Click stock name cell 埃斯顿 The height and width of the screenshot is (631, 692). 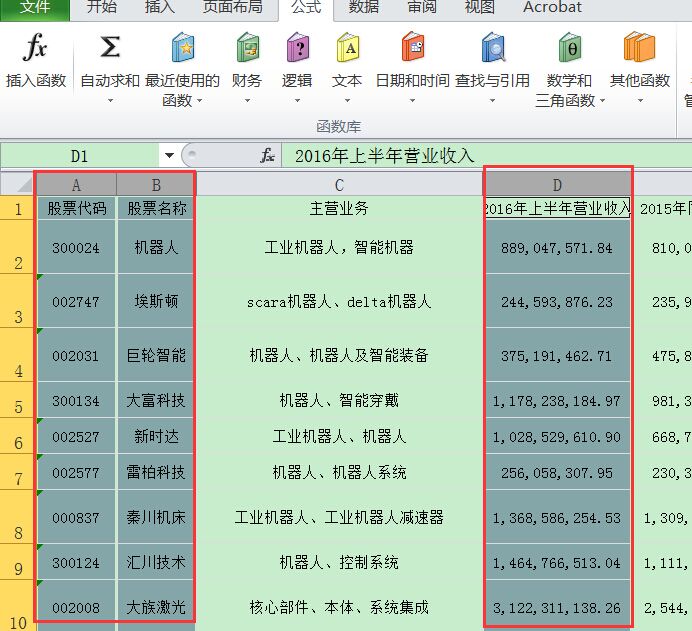(x=156, y=301)
